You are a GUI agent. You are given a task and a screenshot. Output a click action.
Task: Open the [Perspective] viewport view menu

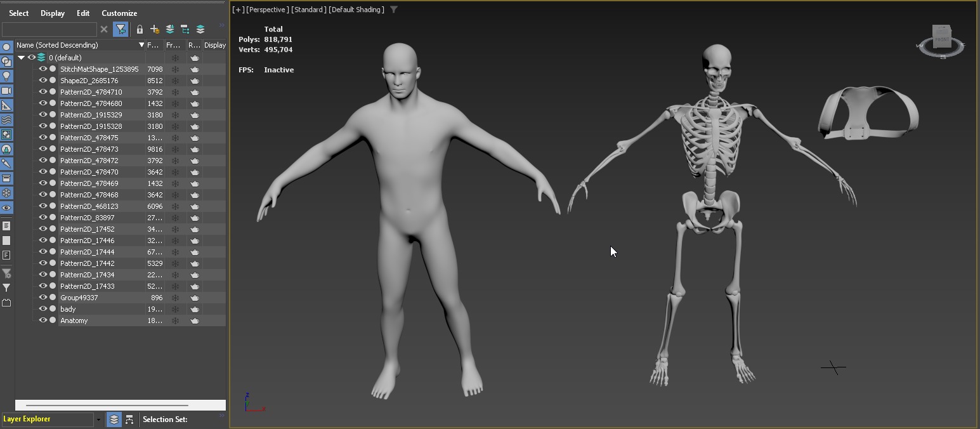(267, 10)
